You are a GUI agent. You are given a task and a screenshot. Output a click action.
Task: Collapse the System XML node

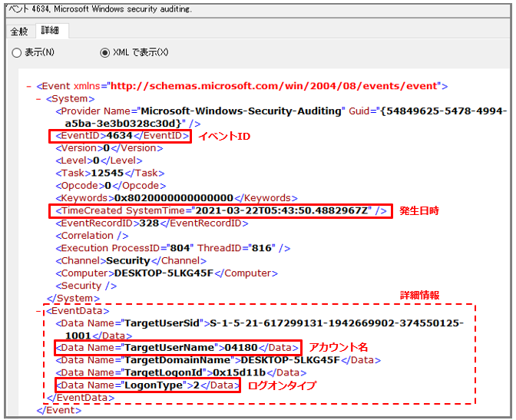click(39, 99)
